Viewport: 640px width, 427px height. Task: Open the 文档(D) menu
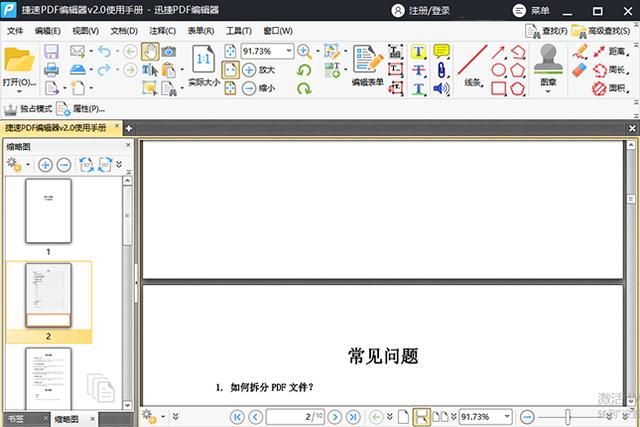click(x=124, y=31)
